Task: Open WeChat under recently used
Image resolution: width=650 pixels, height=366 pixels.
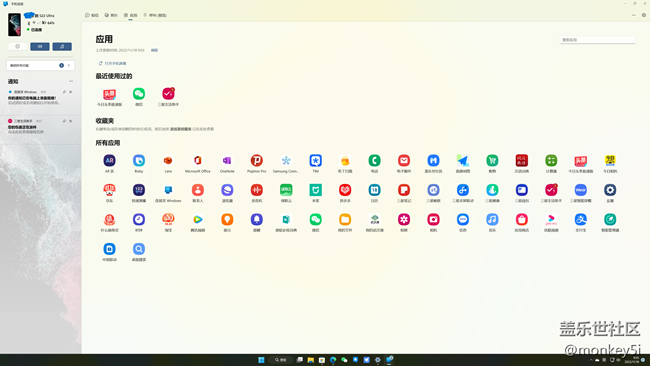Action: (x=139, y=94)
